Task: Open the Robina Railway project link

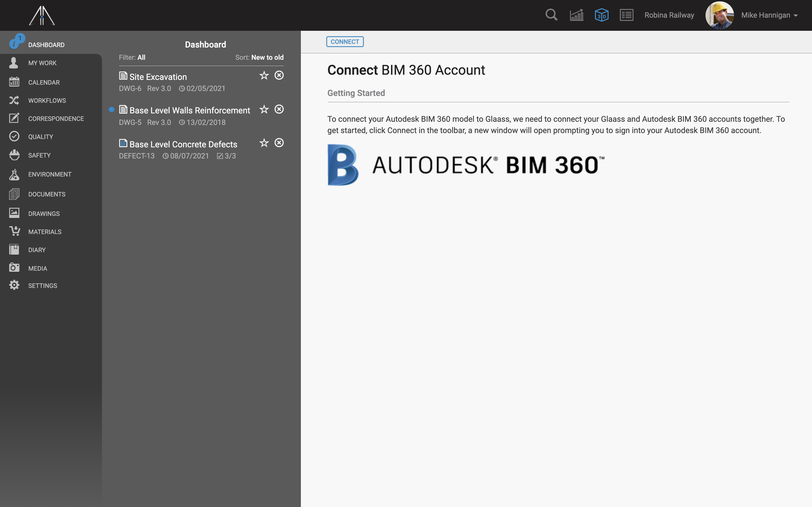Action: 669,15
